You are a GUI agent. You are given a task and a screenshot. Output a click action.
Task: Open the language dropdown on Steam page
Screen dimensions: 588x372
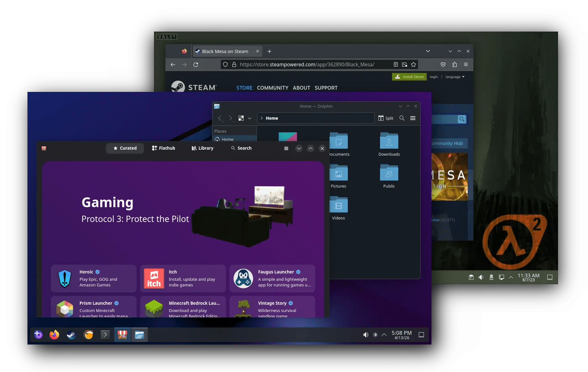coord(455,77)
